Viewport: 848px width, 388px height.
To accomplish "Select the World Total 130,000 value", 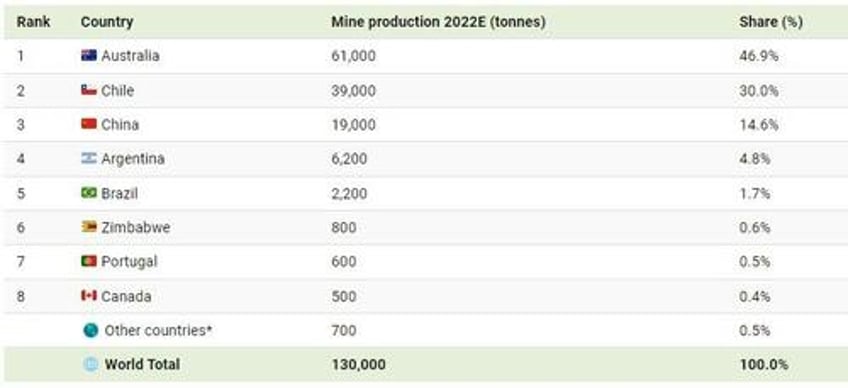I will click(x=359, y=365).
